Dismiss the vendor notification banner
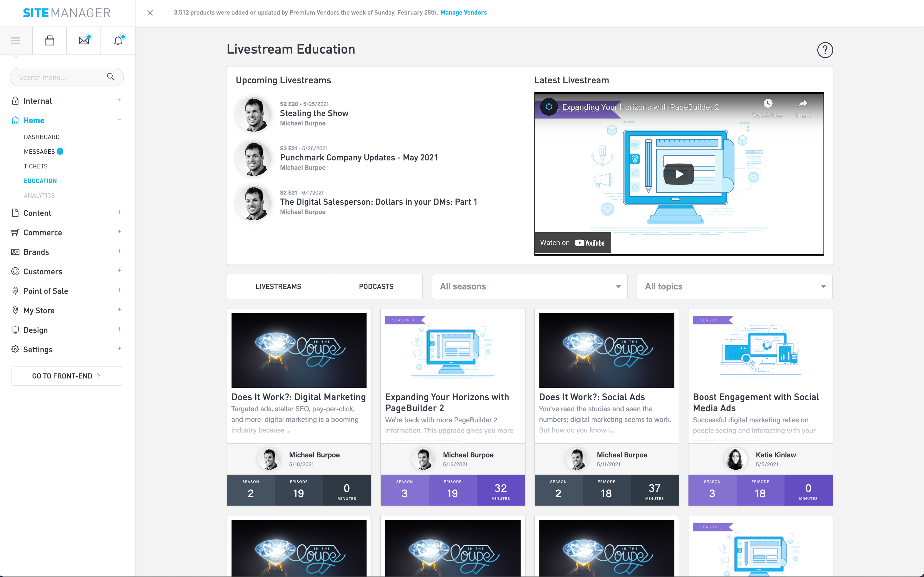This screenshot has height=577, width=924. point(150,13)
